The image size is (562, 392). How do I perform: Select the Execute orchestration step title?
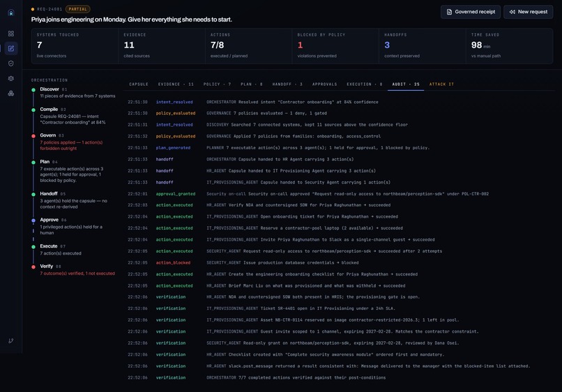tap(49, 246)
